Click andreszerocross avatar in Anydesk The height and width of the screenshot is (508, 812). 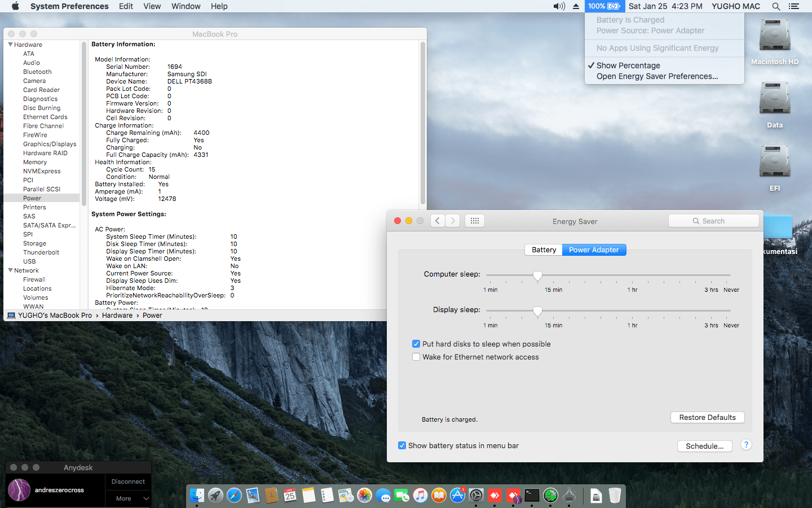[19, 490]
